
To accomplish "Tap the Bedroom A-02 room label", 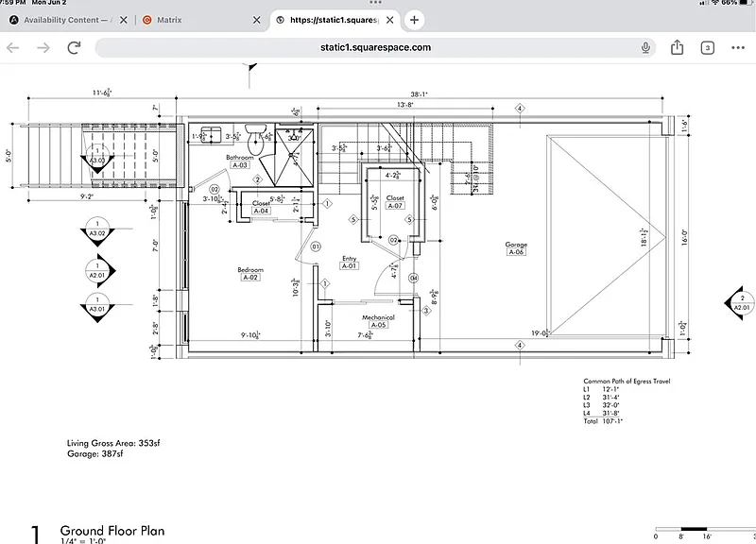I will (249, 274).
